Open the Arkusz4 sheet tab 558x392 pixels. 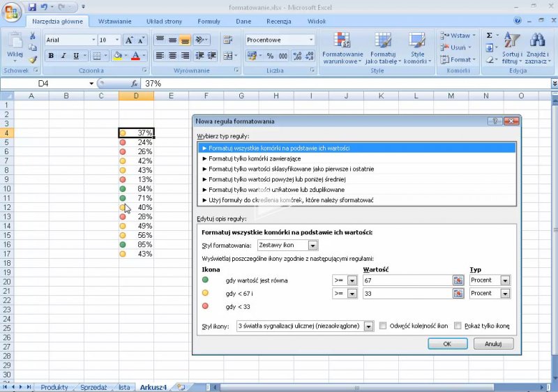pyautogui.click(x=153, y=386)
